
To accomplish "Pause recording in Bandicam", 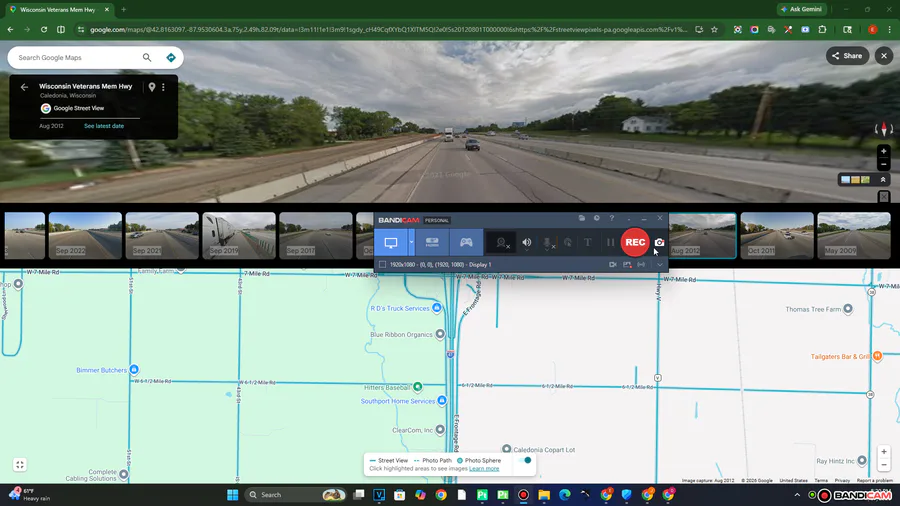I will coord(610,243).
